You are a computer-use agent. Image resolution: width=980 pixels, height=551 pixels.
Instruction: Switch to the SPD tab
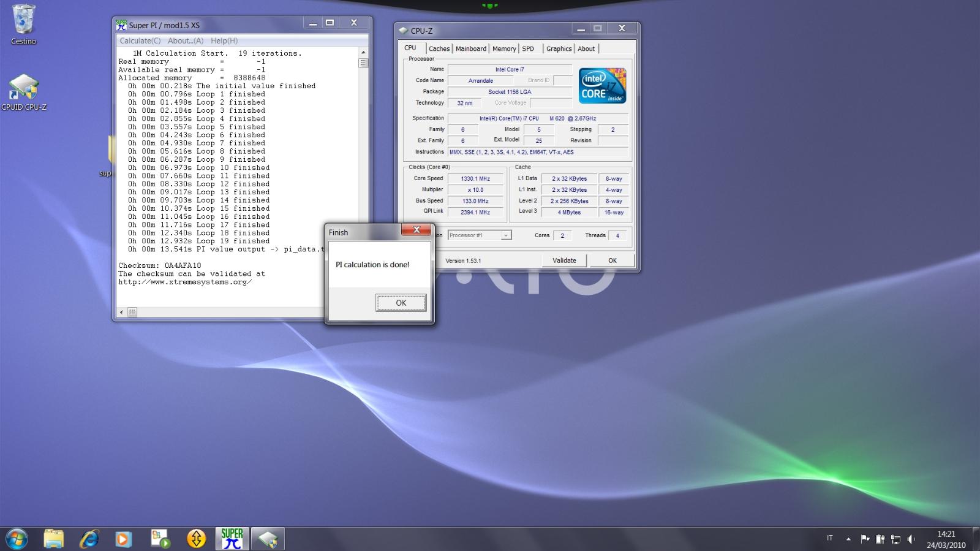point(528,48)
